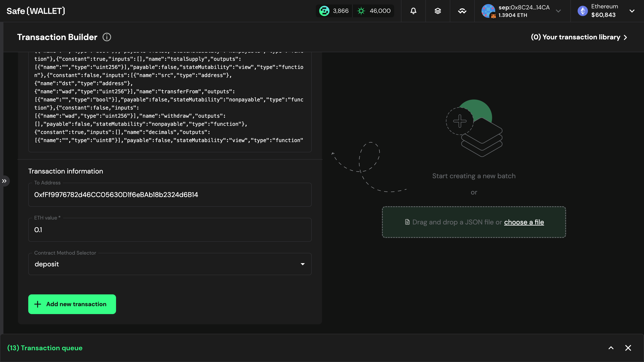Image resolution: width=644 pixels, height=362 pixels.
Task: Click the Safe account avatar icon
Action: click(x=488, y=11)
